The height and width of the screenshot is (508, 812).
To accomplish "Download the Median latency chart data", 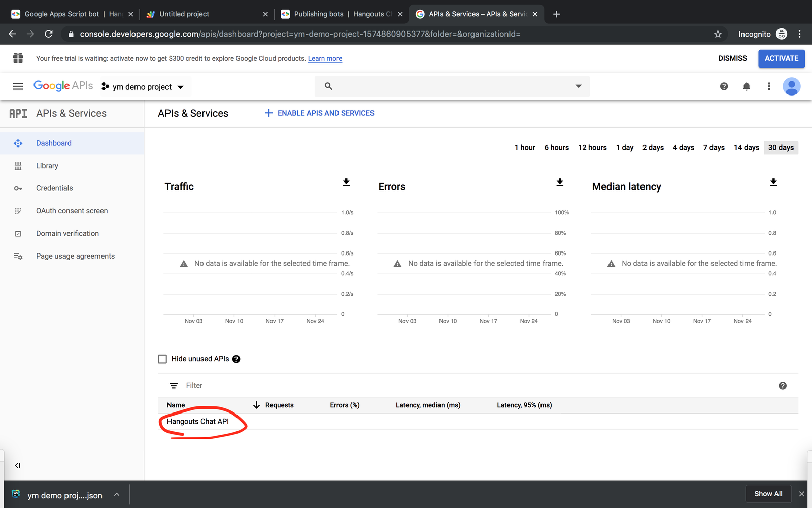I will pyautogui.click(x=773, y=182).
